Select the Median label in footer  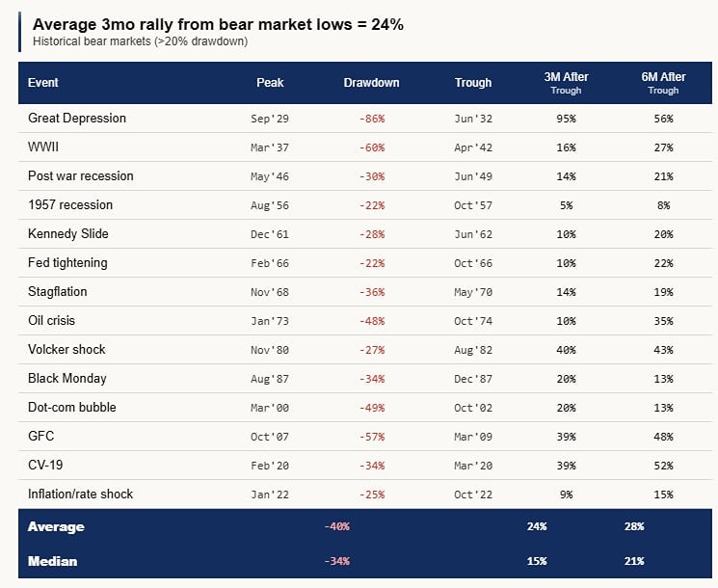[x=53, y=561]
